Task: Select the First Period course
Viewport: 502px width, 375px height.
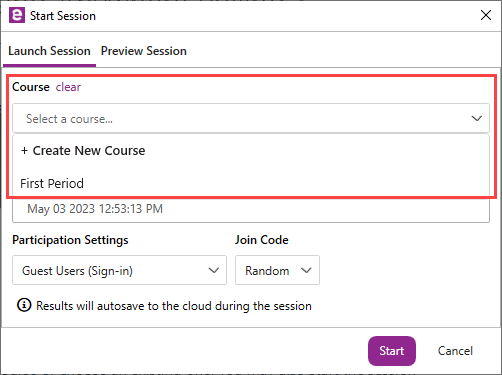Action: pos(251,183)
